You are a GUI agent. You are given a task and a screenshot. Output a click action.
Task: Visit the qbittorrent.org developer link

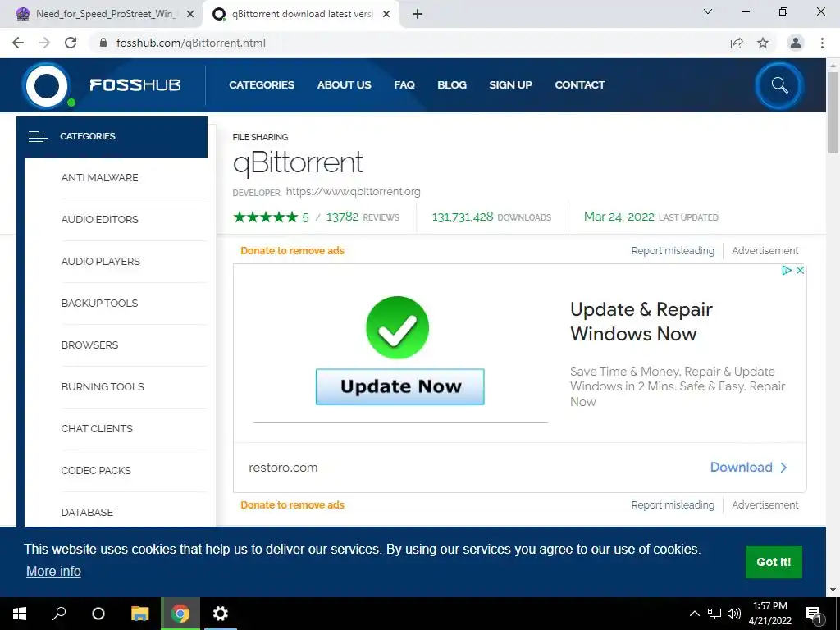click(x=353, y=192)
